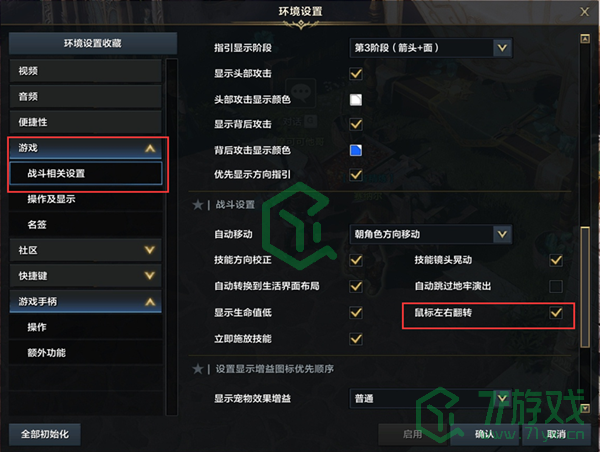
Task: Enable the 自动跳过地牢演出 checkbox
Action: [x=556, y=286]
